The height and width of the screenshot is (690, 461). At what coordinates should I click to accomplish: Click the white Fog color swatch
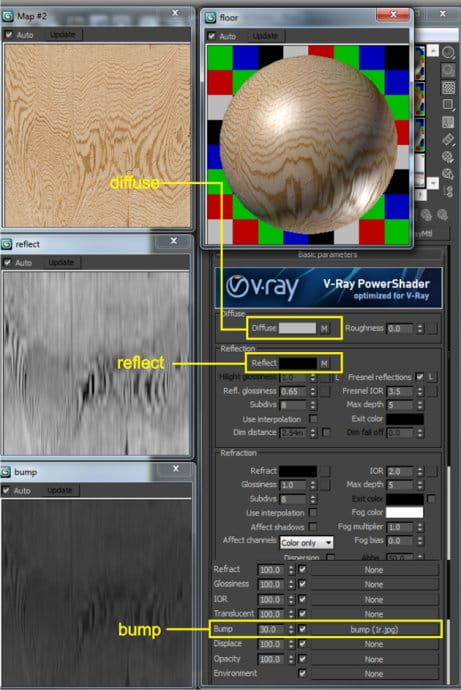point(404,512)
